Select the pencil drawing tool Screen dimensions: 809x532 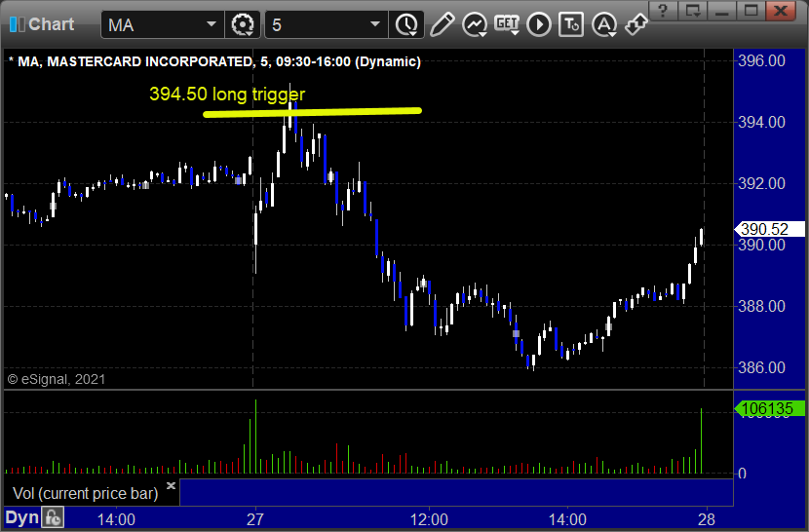tap(442, 24)
